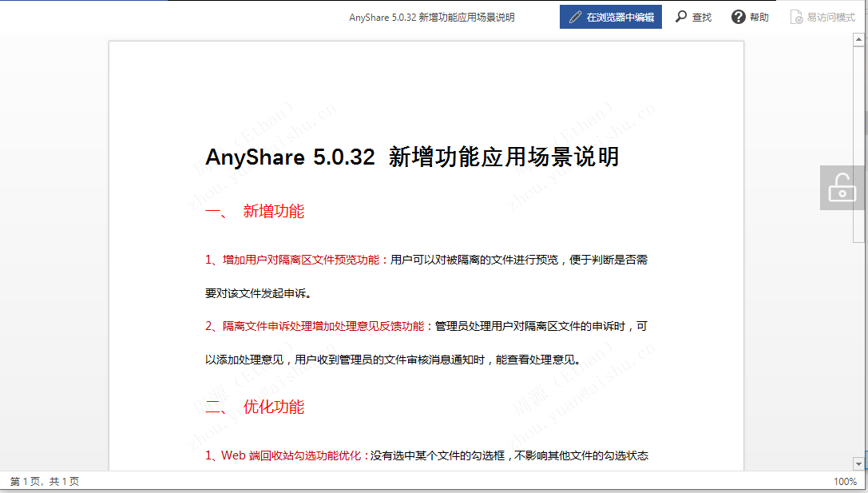
Task: Click the vertical scrollbar thumb
Action: point(858,144)
